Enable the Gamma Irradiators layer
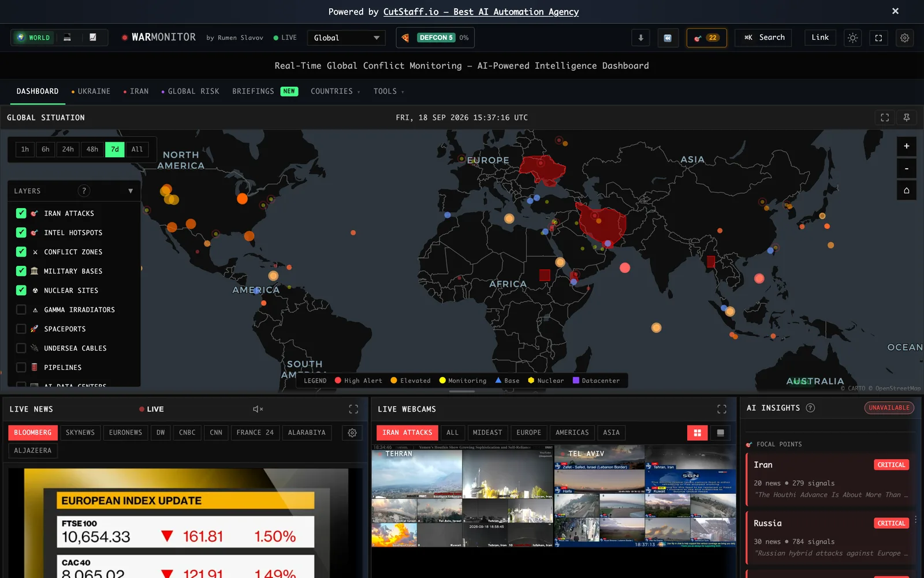 (21, 310)
